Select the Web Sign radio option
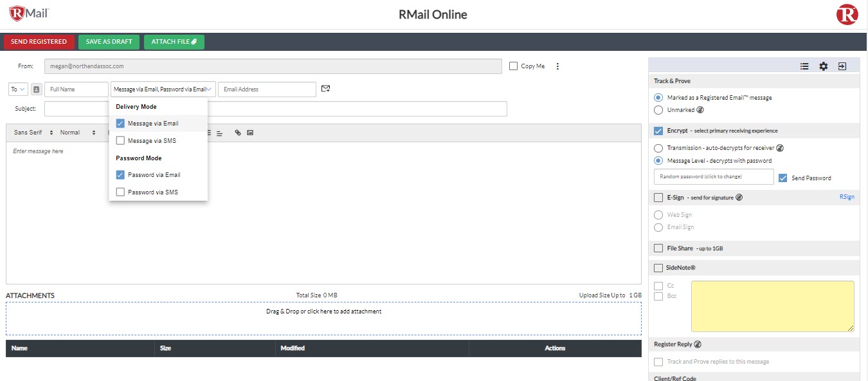This screenshot has width=868, height=381. (658, 215)
